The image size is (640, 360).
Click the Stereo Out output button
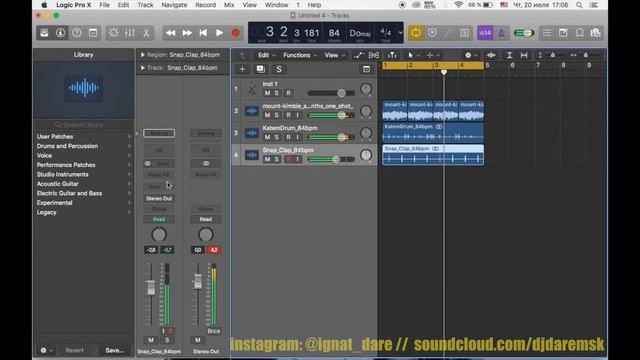click(159, 198)
